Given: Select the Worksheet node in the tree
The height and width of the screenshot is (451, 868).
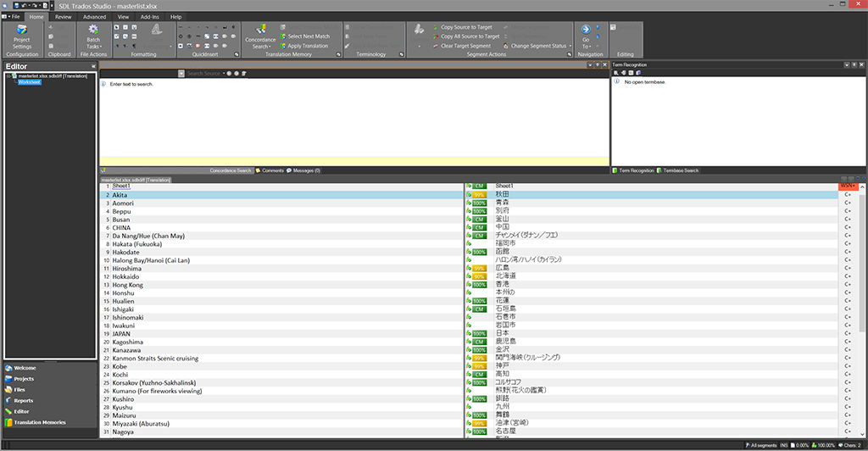Looking at the screenshot, I should [x=29, y=82].
